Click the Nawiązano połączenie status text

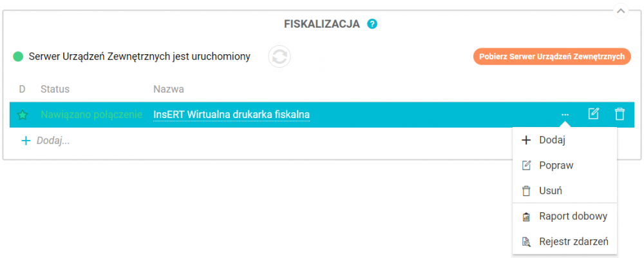(x=91, y=115)
